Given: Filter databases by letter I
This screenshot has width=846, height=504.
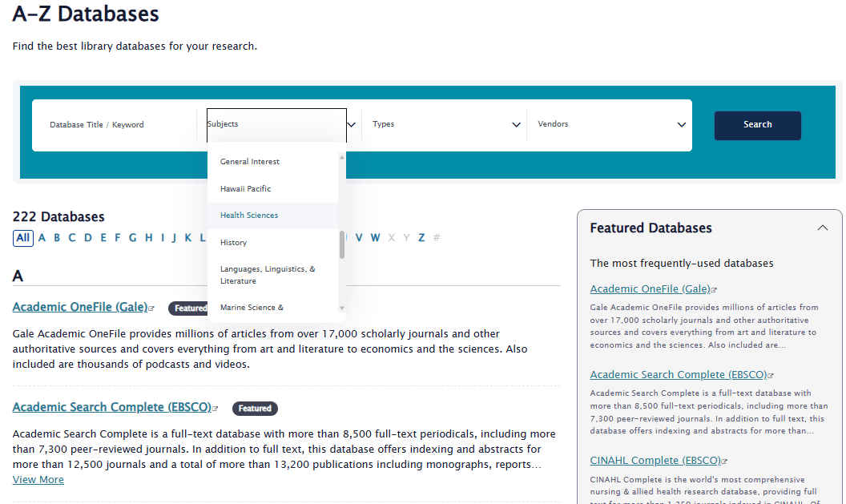Looking at the screenshot, I should [x=163, y=237].
